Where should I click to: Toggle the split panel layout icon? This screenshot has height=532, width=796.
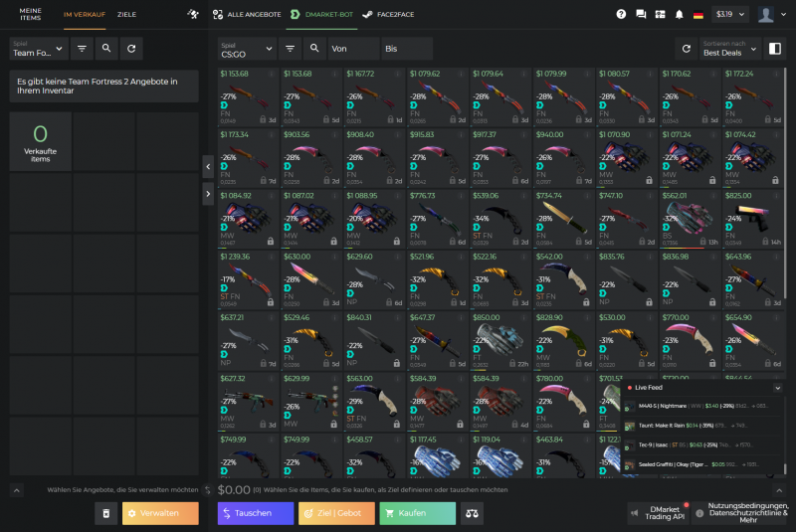[x=775, y=49]
